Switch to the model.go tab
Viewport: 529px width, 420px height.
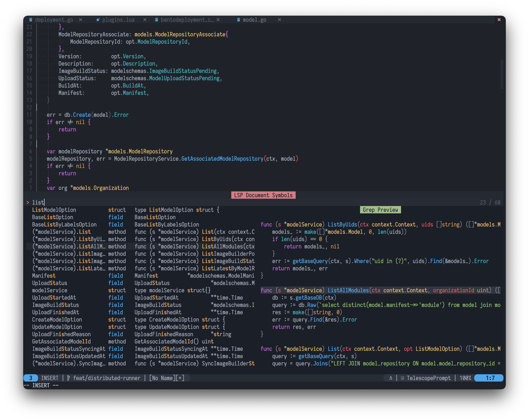(x=254, y=20)
